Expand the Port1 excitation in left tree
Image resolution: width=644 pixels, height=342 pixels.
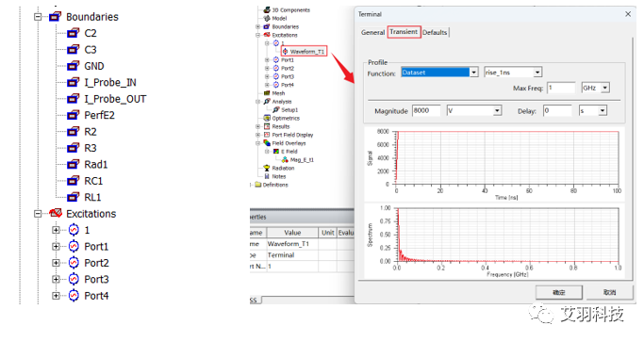tap(56, 246)
